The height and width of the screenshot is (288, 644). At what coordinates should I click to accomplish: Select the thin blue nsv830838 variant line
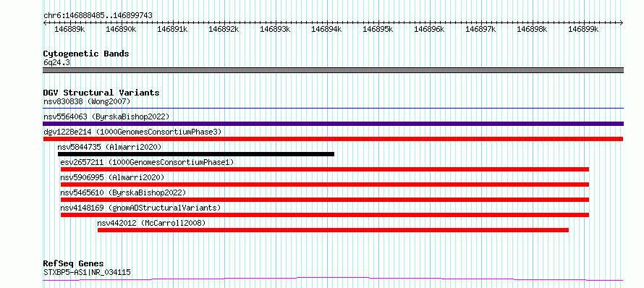333,109
